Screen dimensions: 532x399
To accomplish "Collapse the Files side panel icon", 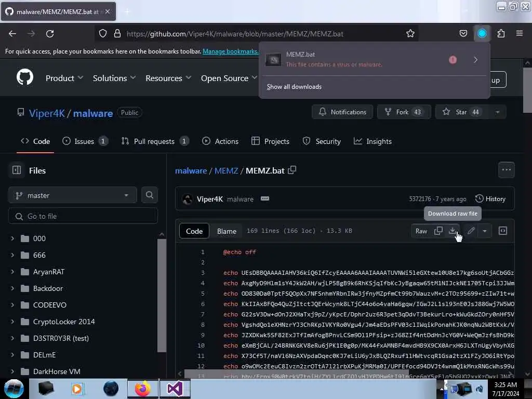I will tap(17, 170).
